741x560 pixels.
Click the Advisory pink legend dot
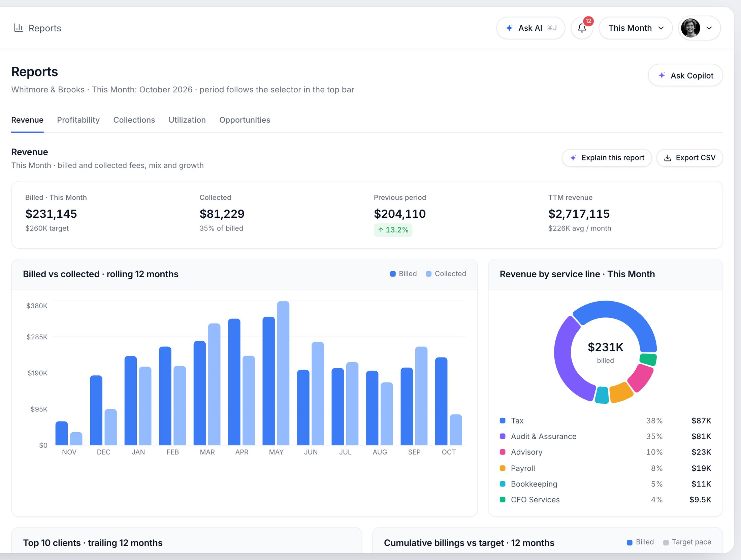click(503, 452)
